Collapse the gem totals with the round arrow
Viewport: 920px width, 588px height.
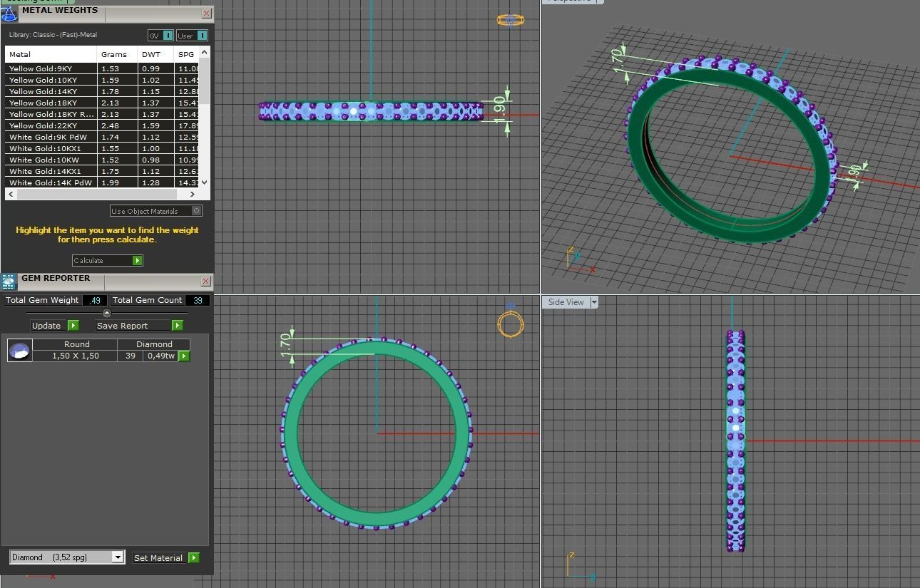tap(107, 313)
